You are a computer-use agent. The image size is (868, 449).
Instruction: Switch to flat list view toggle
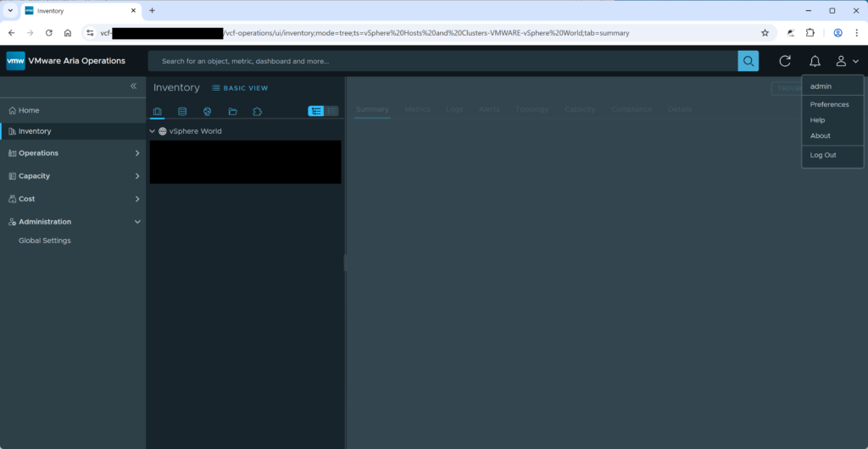coord(331,111)
